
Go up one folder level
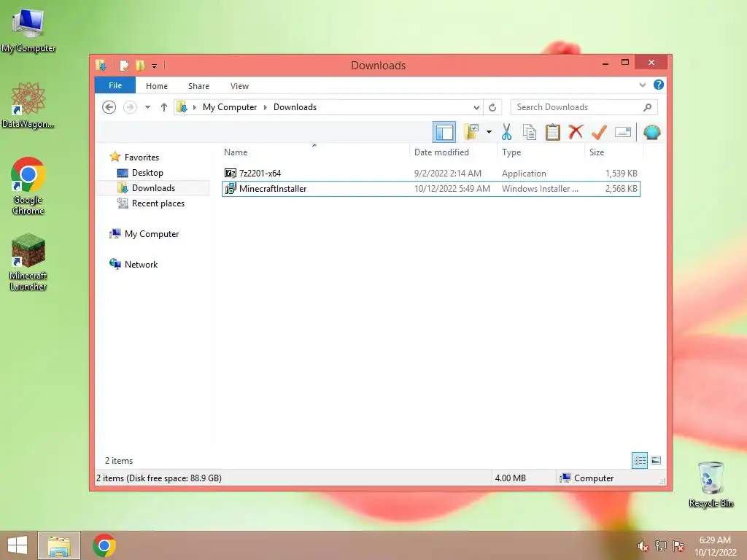164,107
